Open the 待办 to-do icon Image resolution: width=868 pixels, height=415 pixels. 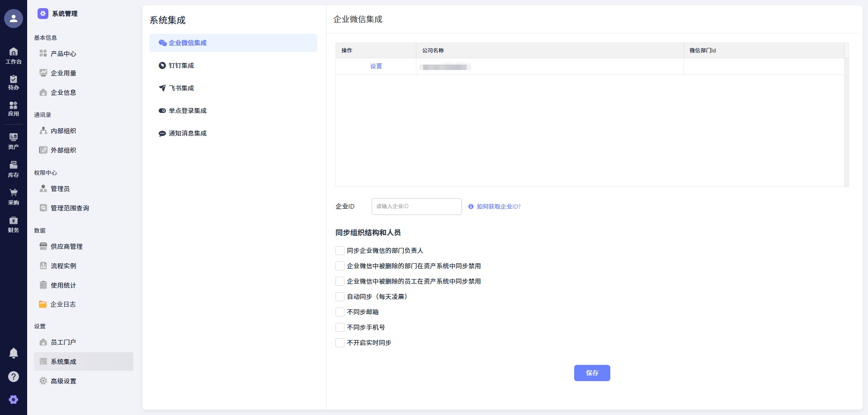pyautogui.click(x=14, y=82)
